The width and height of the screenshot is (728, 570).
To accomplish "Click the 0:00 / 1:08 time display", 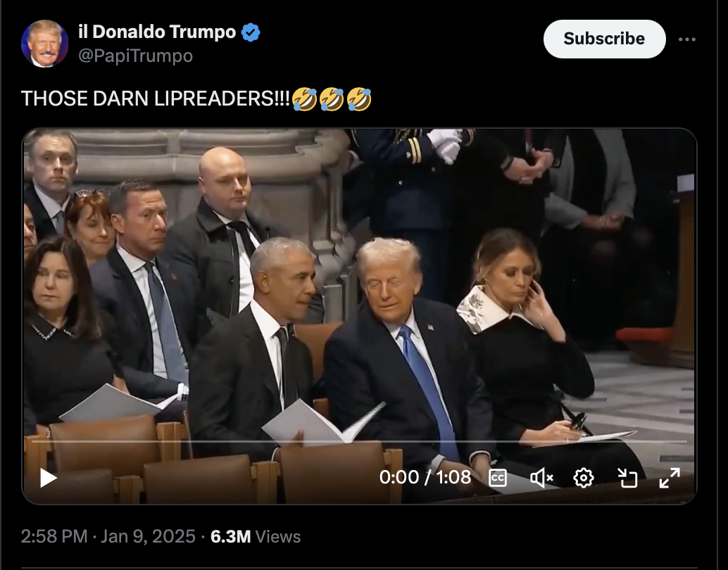I will (425, 477).
